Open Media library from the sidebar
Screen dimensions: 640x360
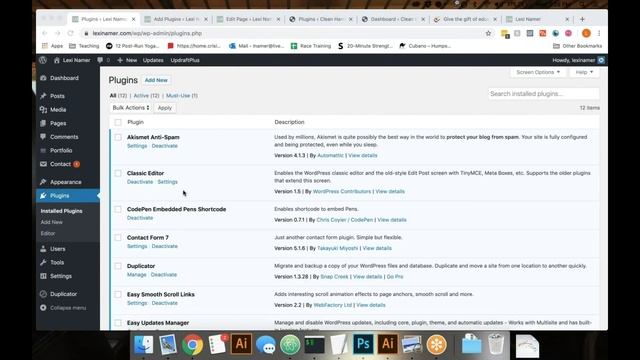point(58,110)
